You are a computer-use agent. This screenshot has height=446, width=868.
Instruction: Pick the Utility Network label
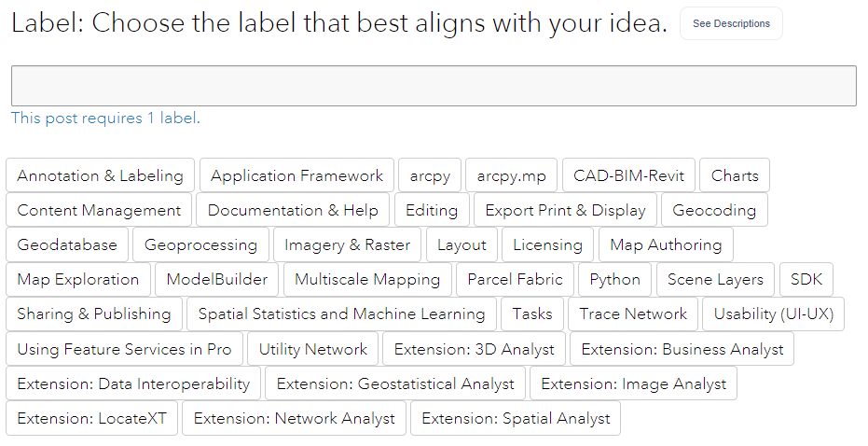point(313,349)
